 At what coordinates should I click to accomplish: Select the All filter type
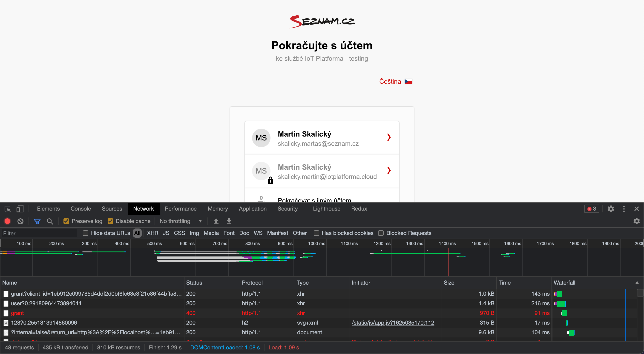tap(137, 233)
